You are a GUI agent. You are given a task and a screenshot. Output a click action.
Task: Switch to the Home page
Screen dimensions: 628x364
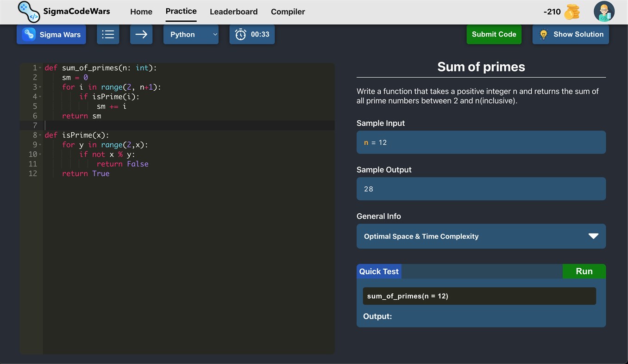tap(141, 12)
